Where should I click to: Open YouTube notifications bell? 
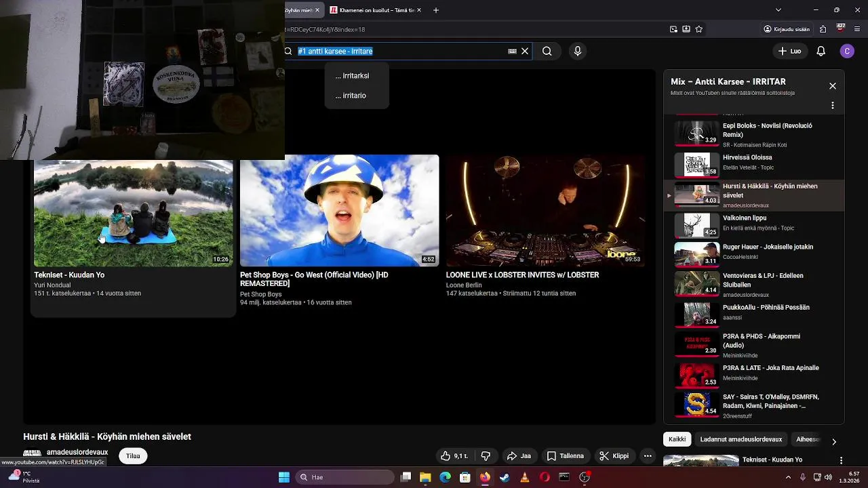click(x=821, y=51)
